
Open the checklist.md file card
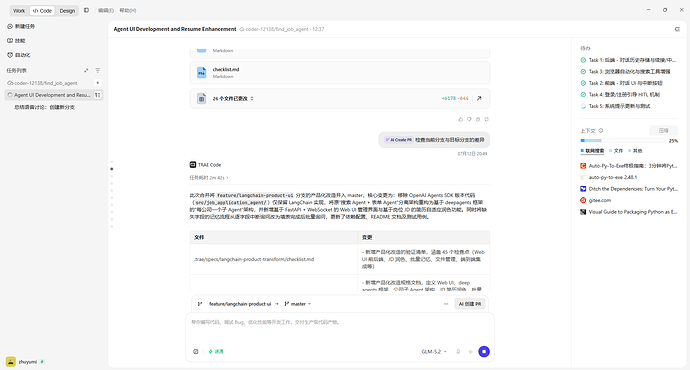click(340, 73)
